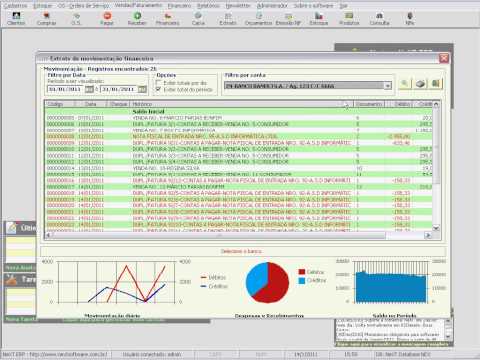Select the NOTA FISCAL DE ENTRADA NRO. 90 row

tap(238, 136)
